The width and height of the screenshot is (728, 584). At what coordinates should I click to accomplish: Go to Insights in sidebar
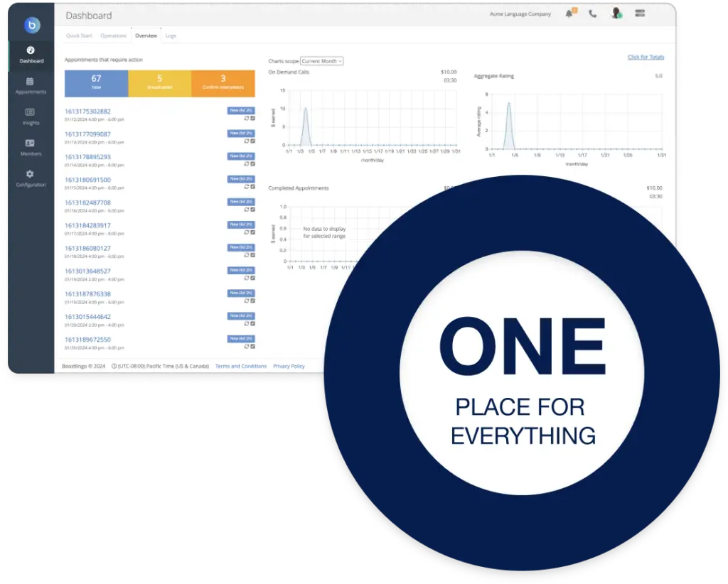31,117
